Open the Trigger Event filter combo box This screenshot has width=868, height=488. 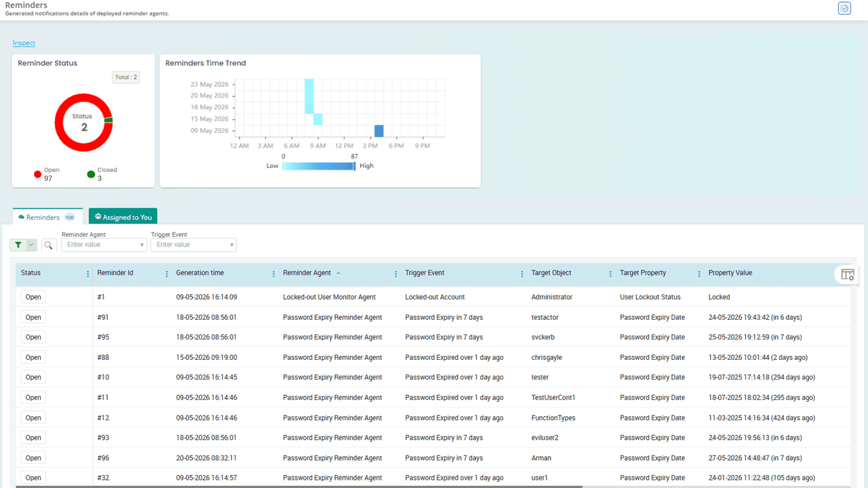point(193,245)
